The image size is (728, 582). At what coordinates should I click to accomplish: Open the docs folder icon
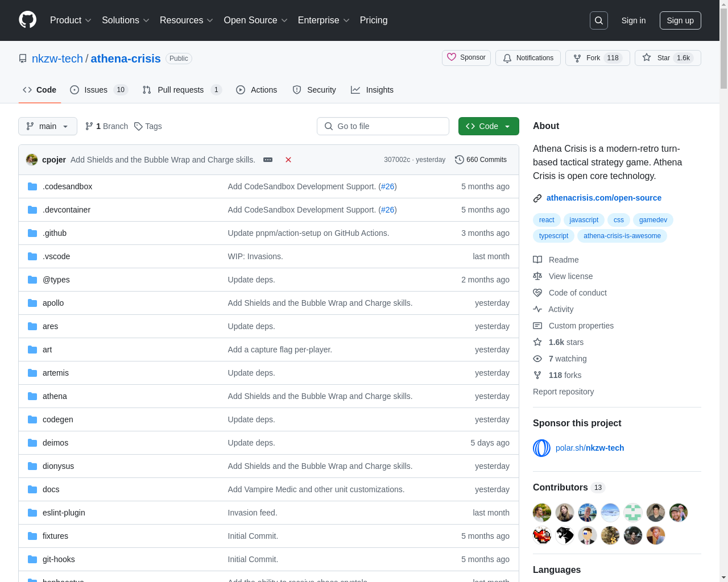coord(32,489)
